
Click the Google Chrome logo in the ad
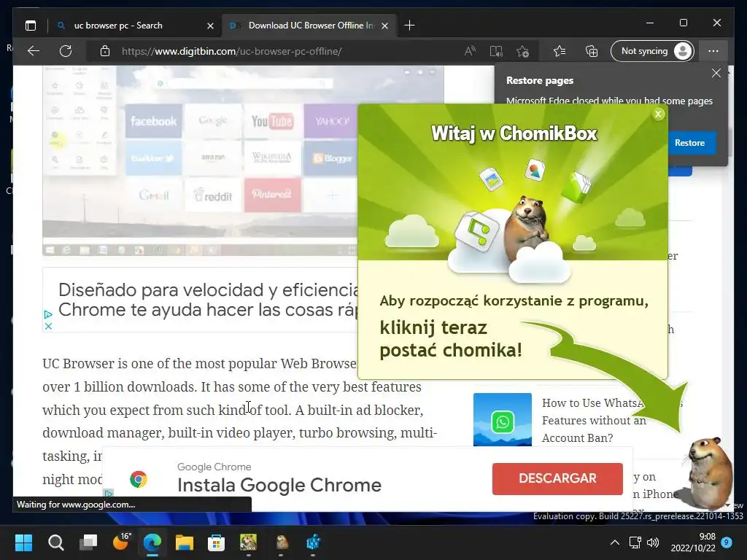138,479
